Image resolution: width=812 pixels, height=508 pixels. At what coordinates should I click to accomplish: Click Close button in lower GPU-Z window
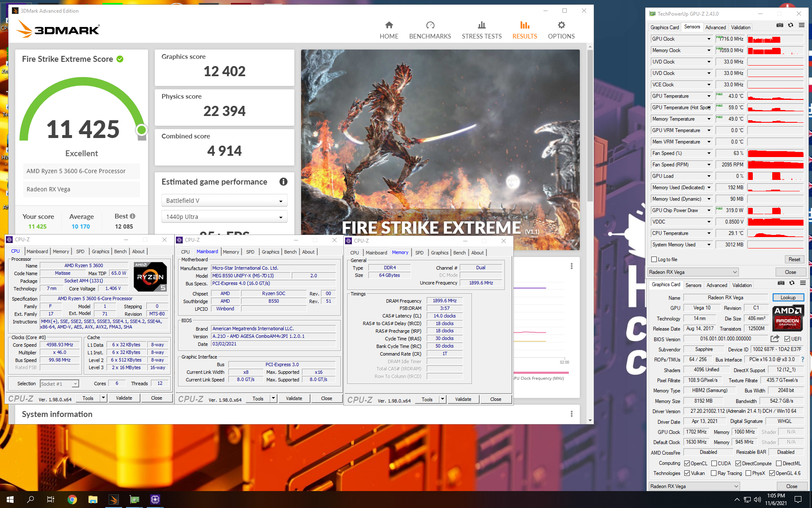[792, 486]
